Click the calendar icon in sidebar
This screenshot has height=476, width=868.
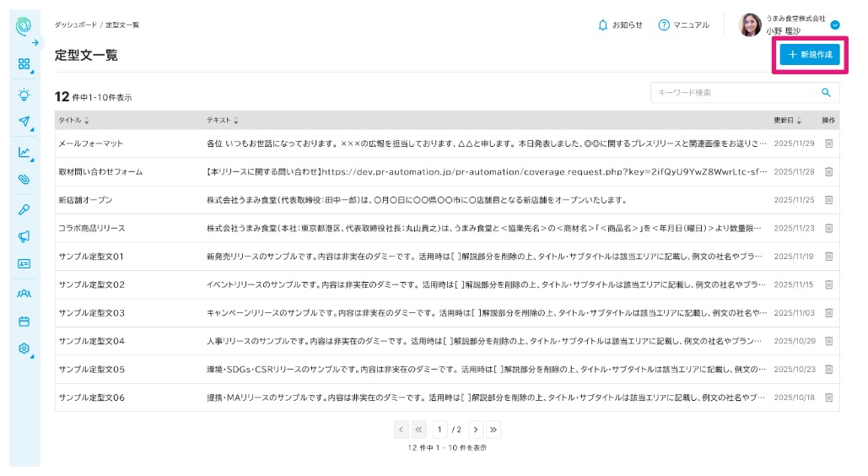point(24,322)
